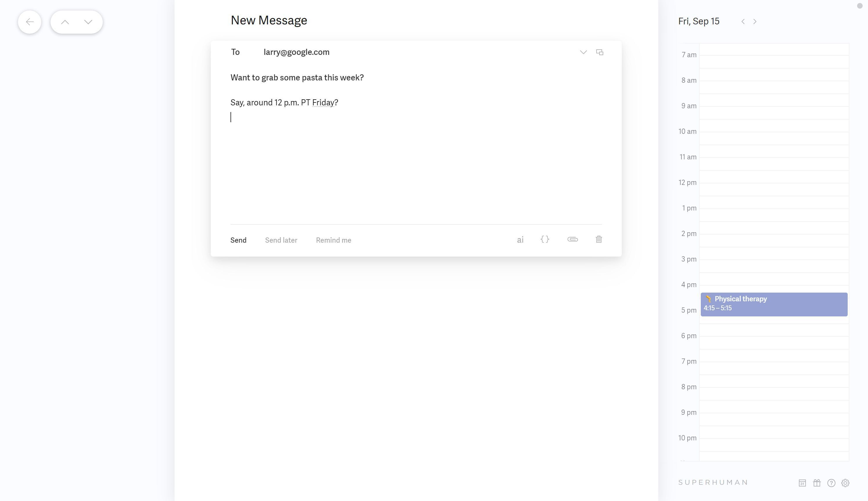Discard draft using the trash icon

point(599,239)
